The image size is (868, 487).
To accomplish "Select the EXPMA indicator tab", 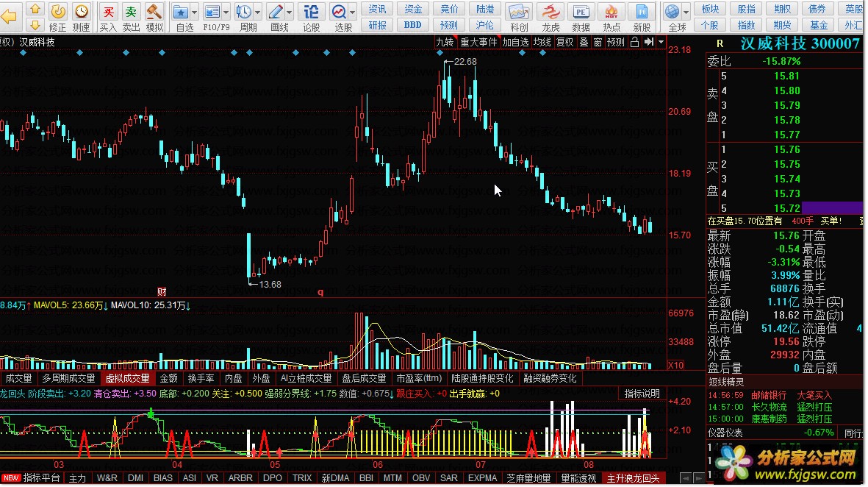I will [x=482, y=478].
